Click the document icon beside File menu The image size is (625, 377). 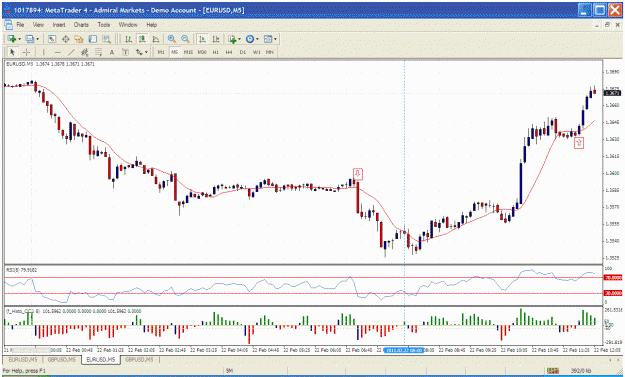tap(8, 25)
